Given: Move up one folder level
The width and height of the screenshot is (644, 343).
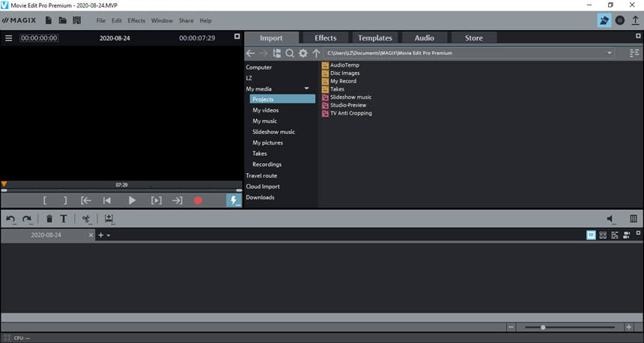Looking at the screenshot, I should (316, 53).
